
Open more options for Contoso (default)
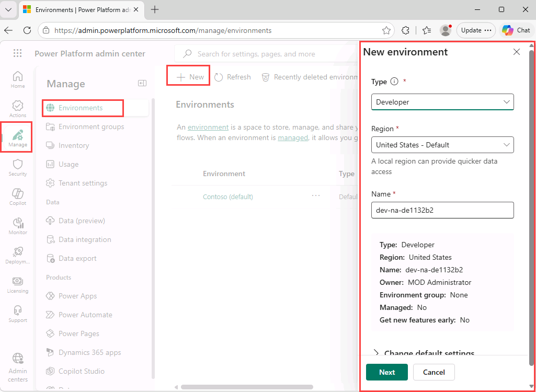click(x=316, y=196)
